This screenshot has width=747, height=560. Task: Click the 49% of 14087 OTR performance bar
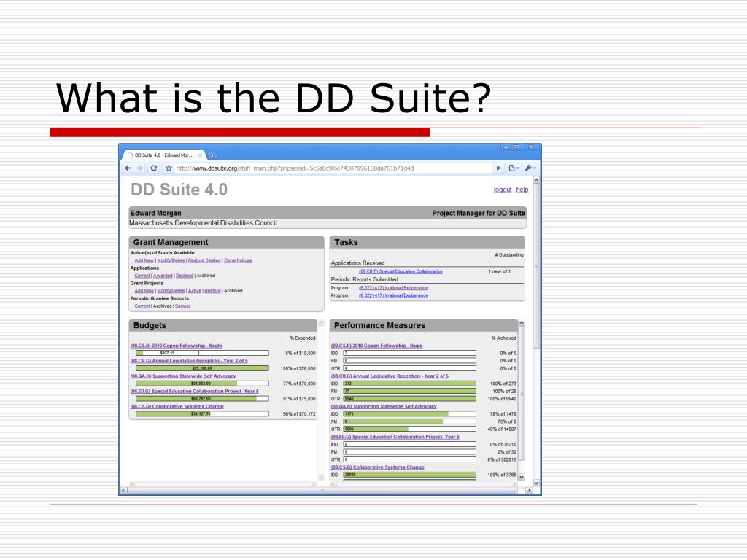(x=410, y=429)
